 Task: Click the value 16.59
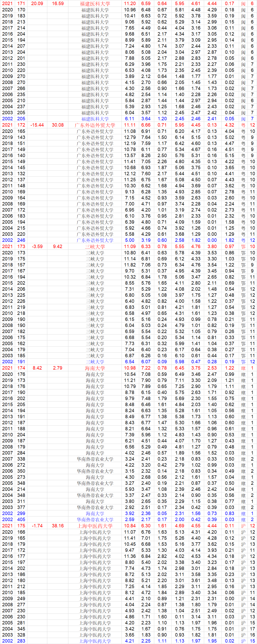tap(58, 3)
